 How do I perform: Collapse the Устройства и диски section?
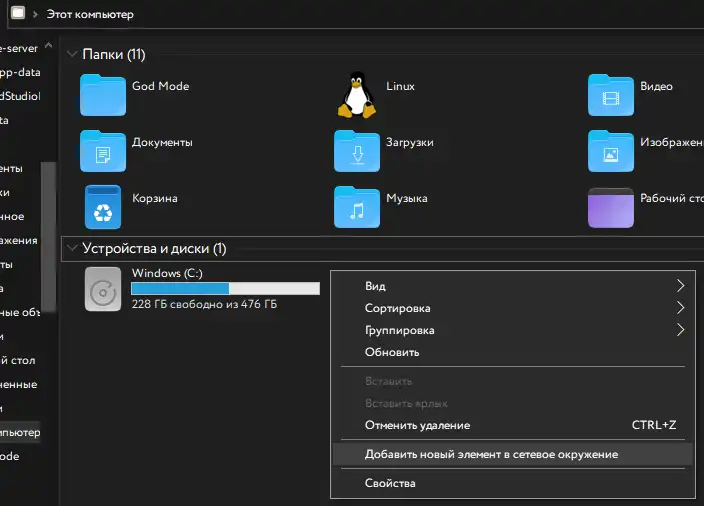(x=72, y=248)
